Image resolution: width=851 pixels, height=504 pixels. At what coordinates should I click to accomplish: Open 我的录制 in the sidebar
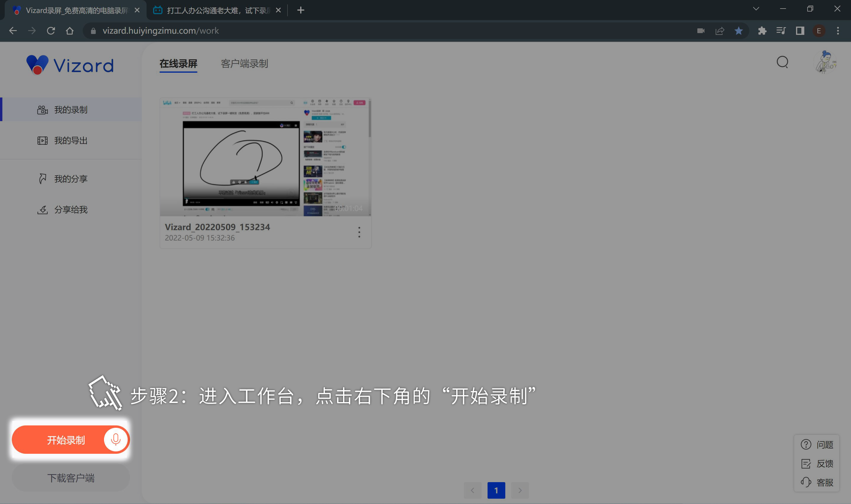tap(71, 110)
